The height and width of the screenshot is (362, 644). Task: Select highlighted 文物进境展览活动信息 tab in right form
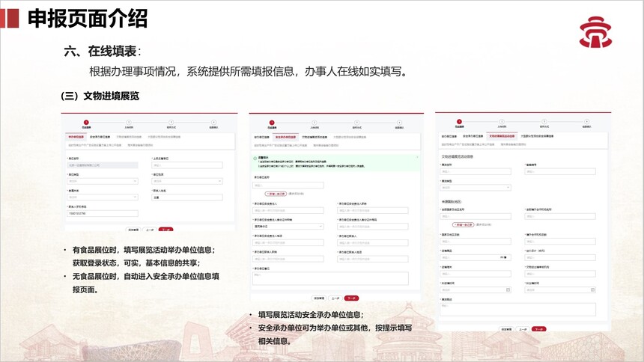502,136
